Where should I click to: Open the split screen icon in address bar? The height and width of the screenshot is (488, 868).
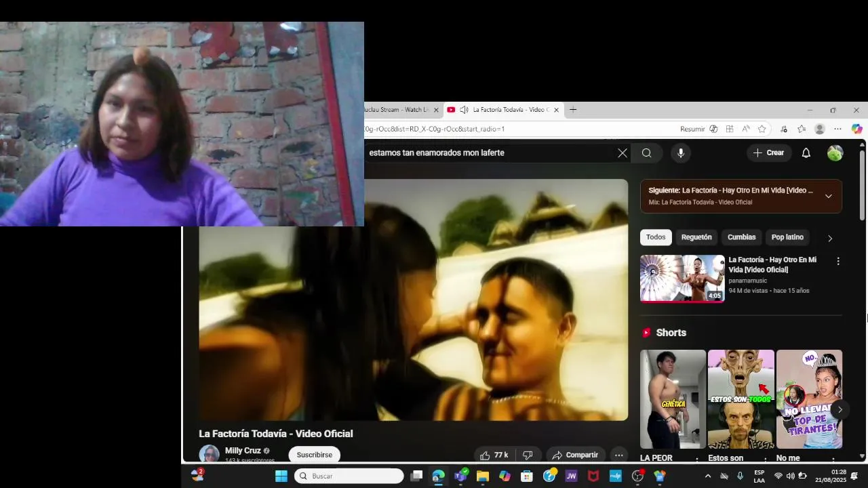(730, 129)
